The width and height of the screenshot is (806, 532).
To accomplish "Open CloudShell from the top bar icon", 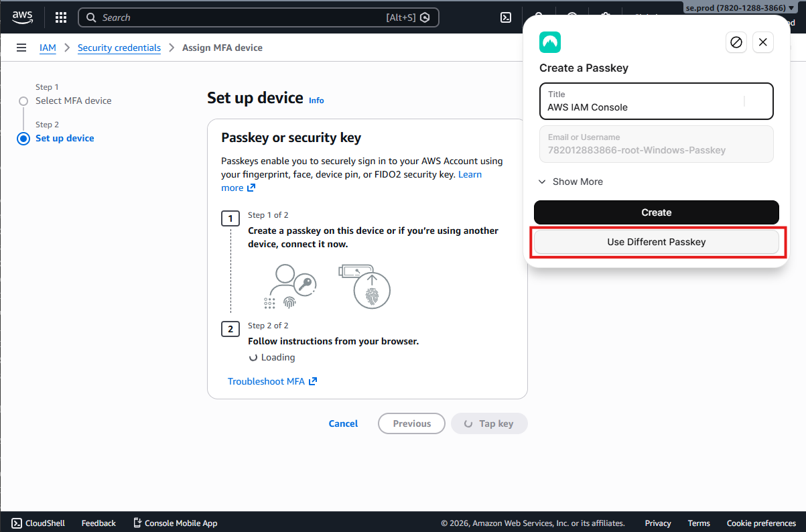I will (506, 17).
